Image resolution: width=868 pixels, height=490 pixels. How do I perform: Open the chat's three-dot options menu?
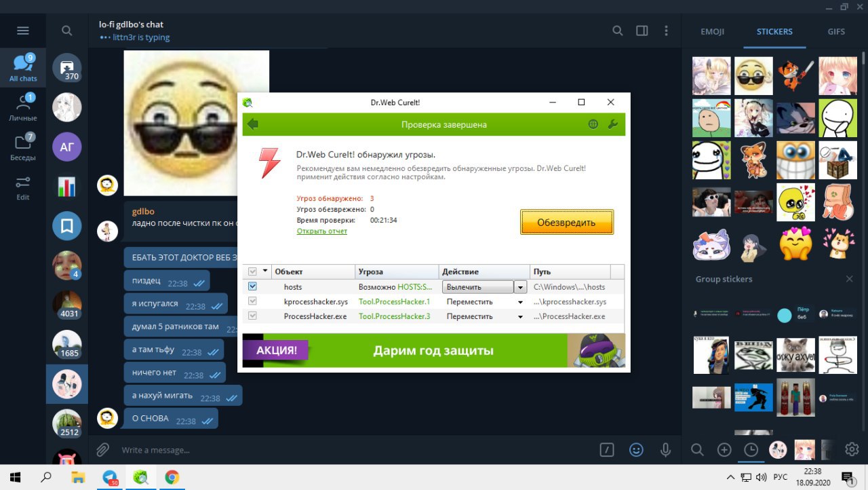tap(667, 31)
